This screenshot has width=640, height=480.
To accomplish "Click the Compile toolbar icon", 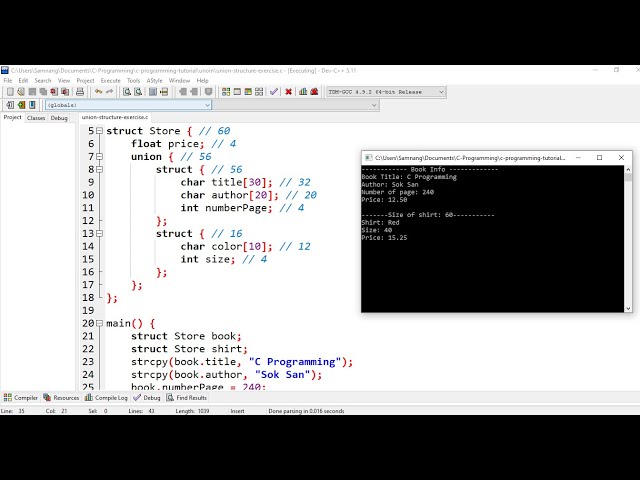I will (x=226, y=92).
